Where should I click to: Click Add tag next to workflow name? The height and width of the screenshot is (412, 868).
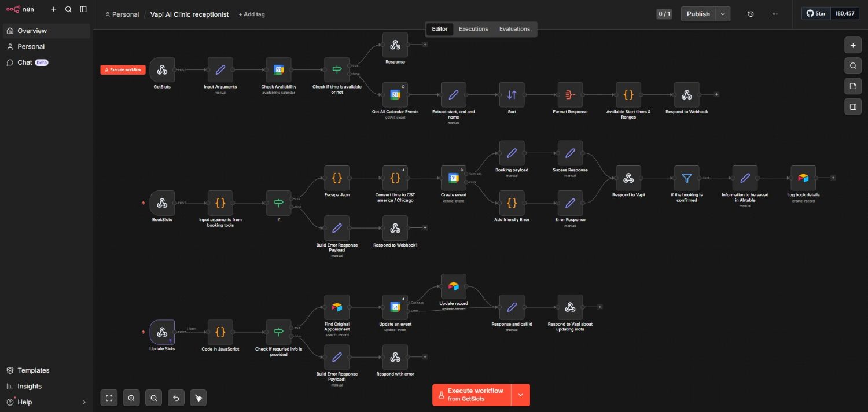(x=252, y=14)
